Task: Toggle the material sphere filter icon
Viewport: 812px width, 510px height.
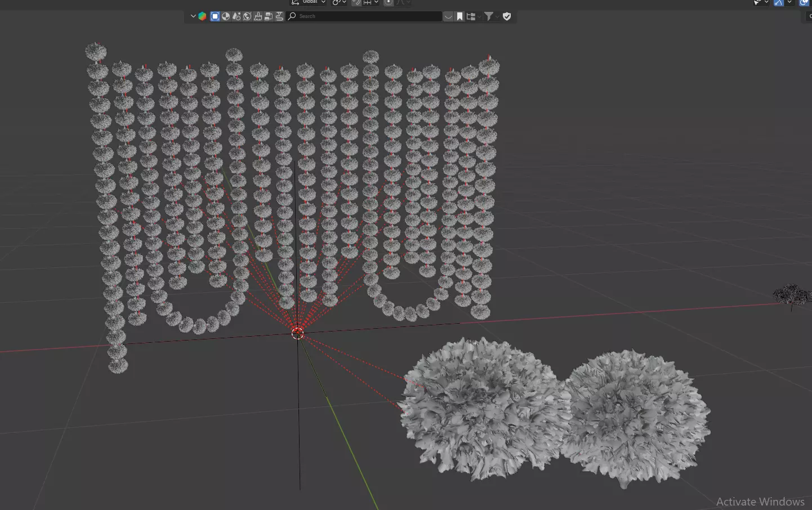Action: click(x=226, y=16)
